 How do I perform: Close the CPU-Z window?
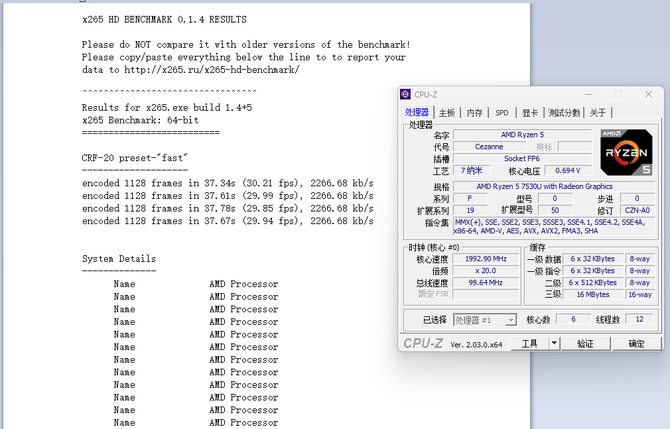pyautogui.click(x=649, y=94)
